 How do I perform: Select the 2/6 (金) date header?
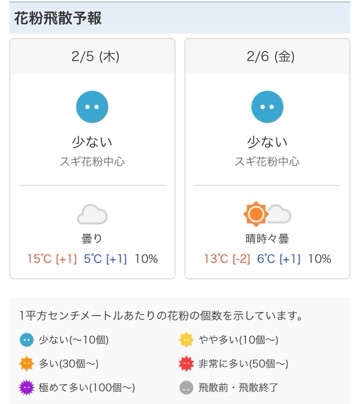click(x=267, y=56)
